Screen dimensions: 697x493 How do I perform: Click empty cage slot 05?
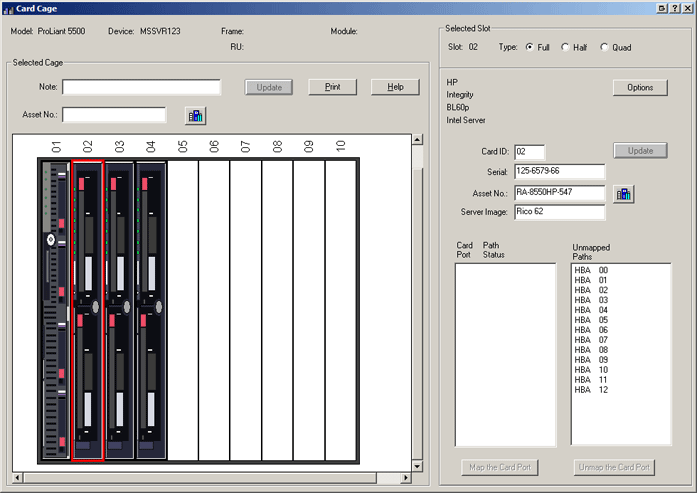[183, 310]
